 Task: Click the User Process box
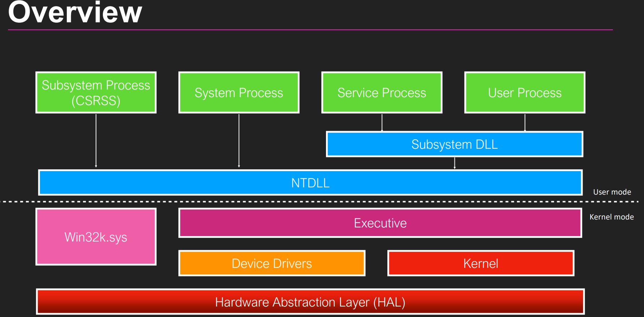[x=525, y=93]
